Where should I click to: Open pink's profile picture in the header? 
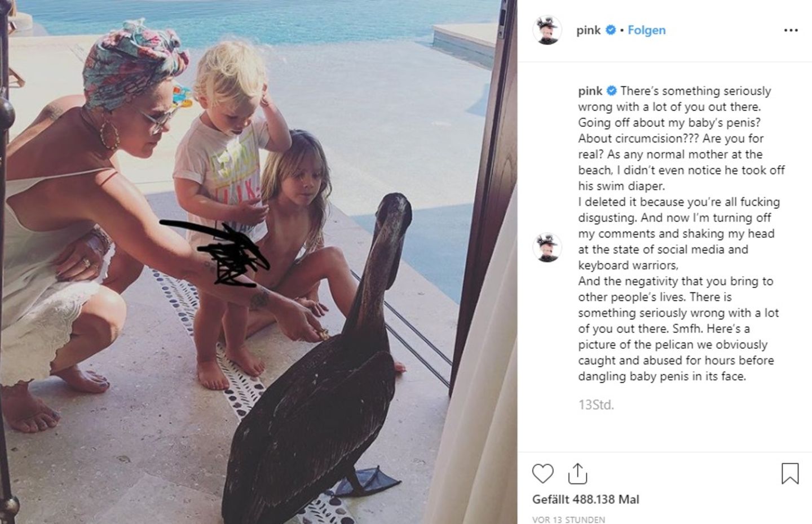547,30
